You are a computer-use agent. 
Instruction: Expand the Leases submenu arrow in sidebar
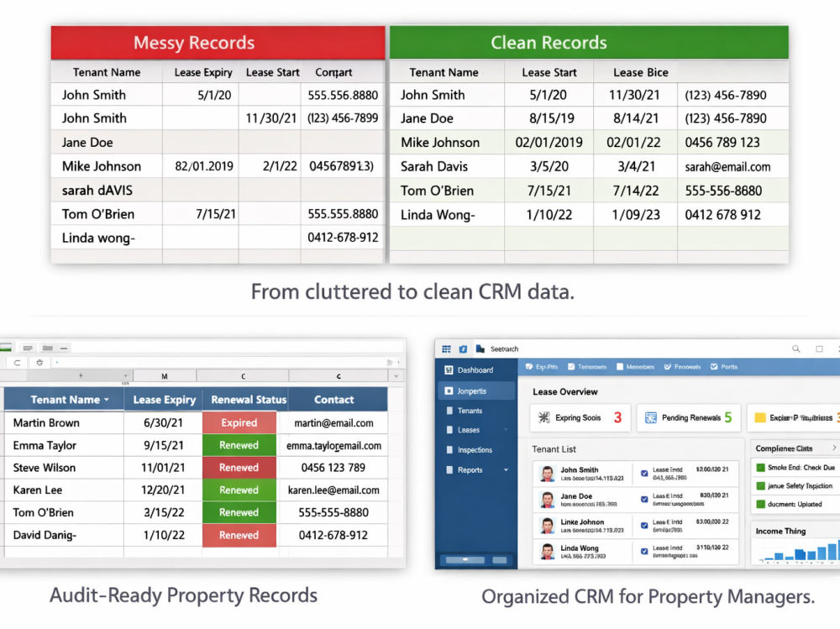tap(506, 430)
